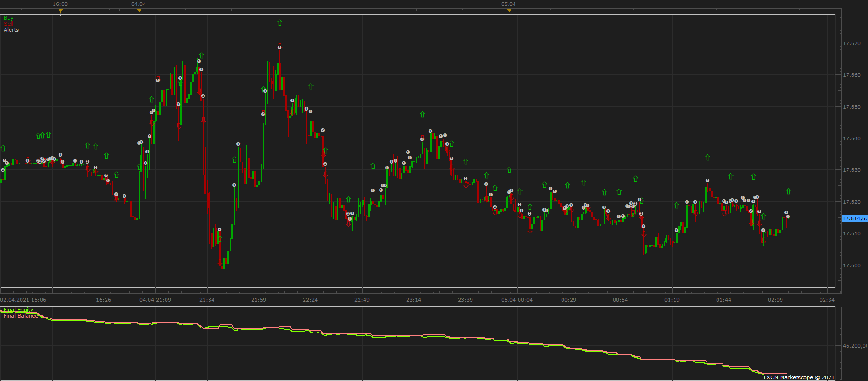Click the 23:39 time axis label
The image size is (868, 381).
pyautogui.click(x=466, y=300)
